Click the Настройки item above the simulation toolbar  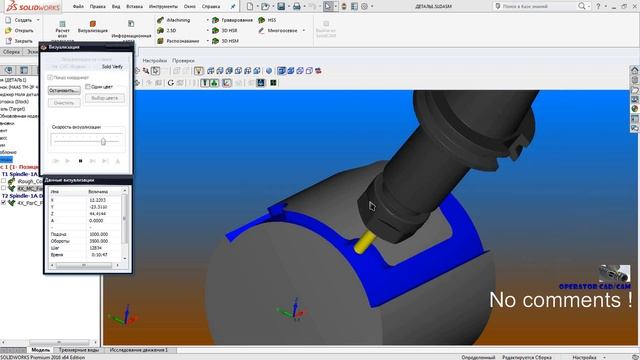[154, 60]
